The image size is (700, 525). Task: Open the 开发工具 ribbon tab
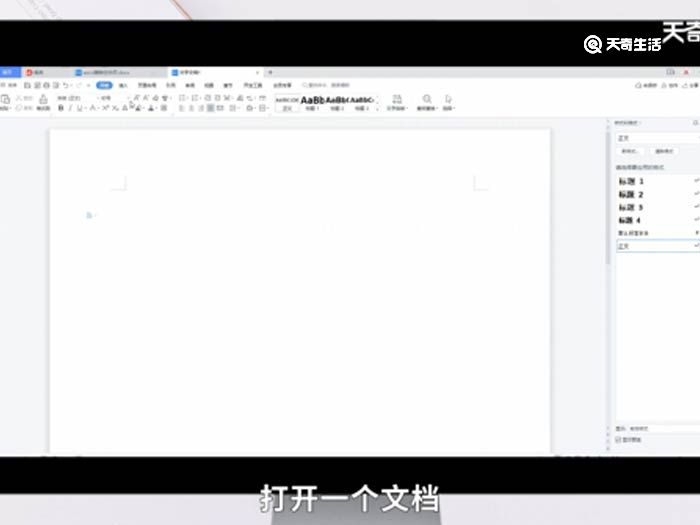253,85
